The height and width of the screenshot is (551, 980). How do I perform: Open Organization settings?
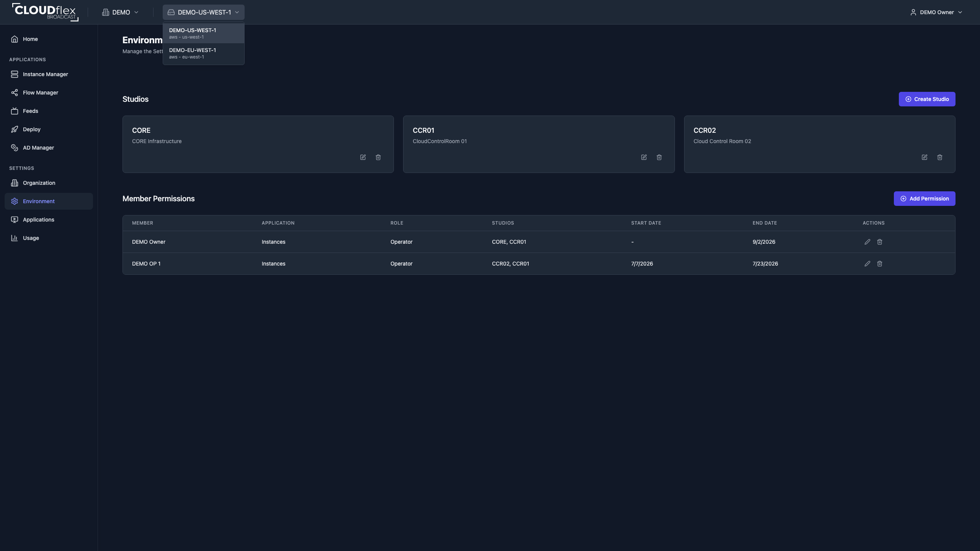(x=49, y=183)
